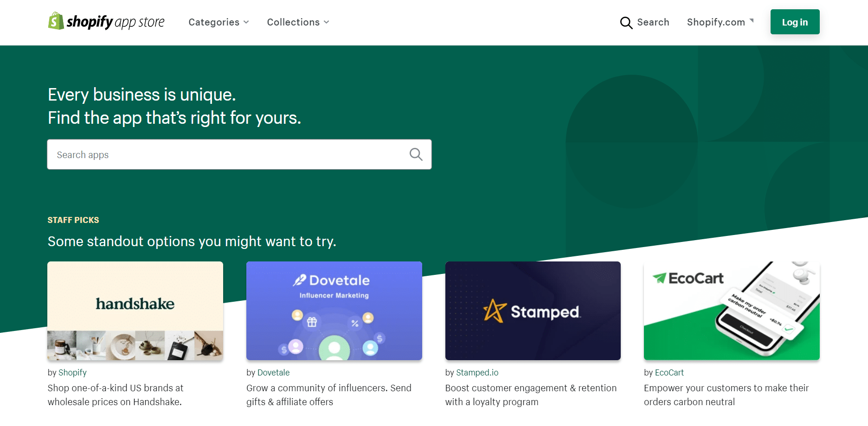Click the magnifier icon in Search apps field
Screen dimensions: 868x426
point(416,154)
